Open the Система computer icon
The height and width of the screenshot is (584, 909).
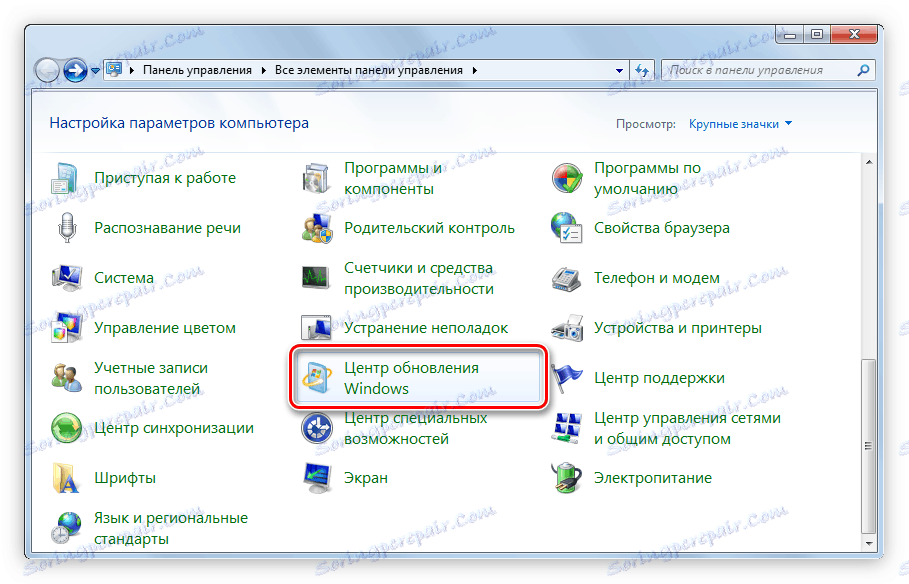66,278
